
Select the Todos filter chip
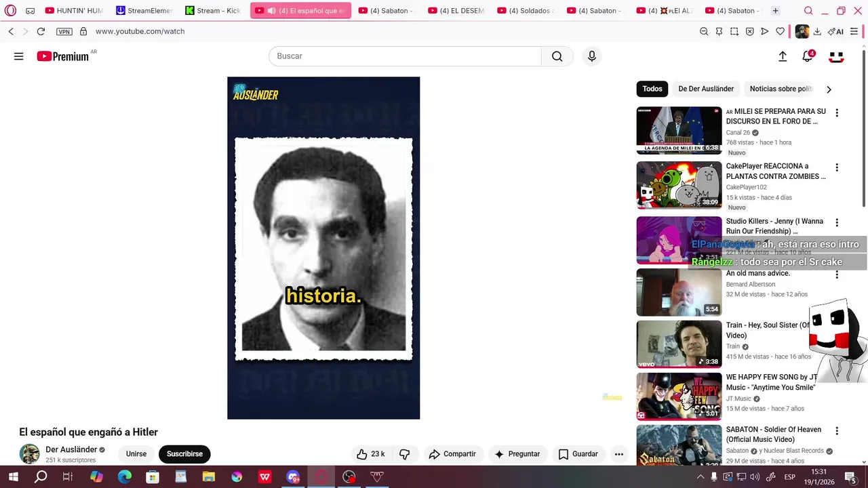(x=652, y=89)
